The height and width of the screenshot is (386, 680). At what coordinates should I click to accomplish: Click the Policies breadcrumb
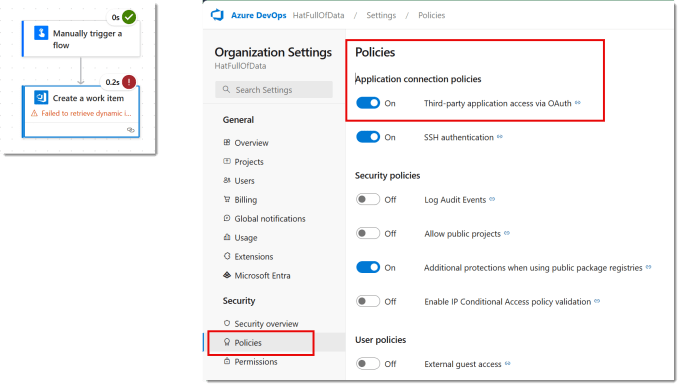tap(432, 15)
